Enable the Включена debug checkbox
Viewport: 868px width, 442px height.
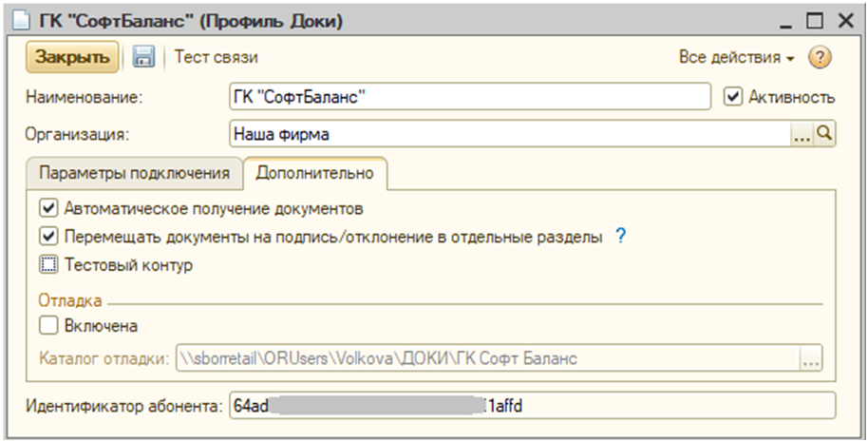48,326
